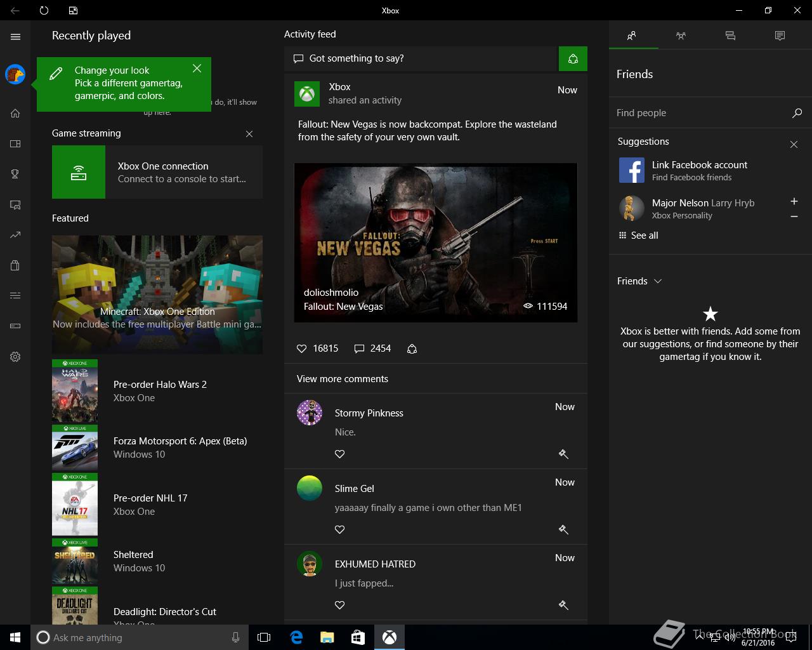Like the Slime Gel comment
The image size is (812, 650).
click(340, 529)
